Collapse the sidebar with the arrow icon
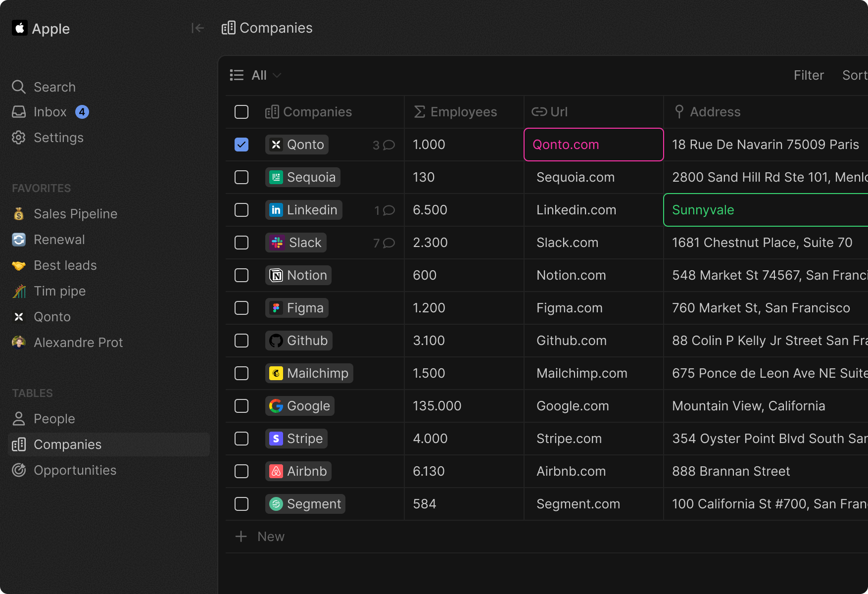This screenshot has height=594, width=868. [x=197, y=28]
